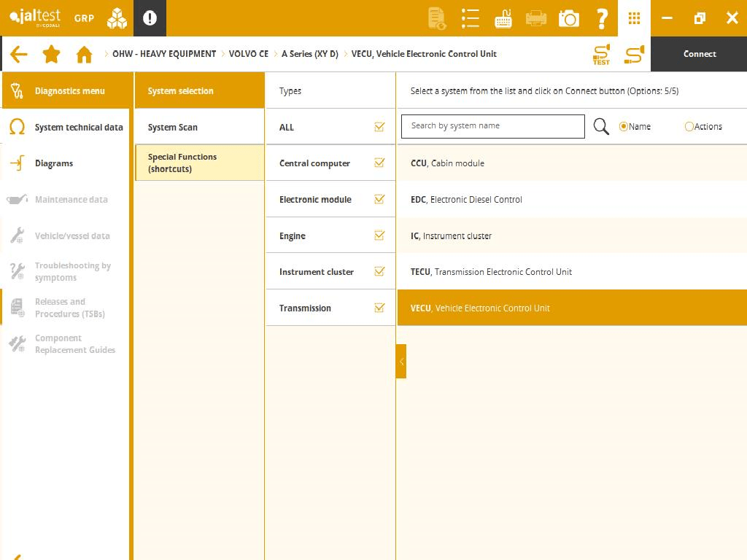747x560 pixels.
Task: Open the apps grid icon
Action: tap(634, 18)
